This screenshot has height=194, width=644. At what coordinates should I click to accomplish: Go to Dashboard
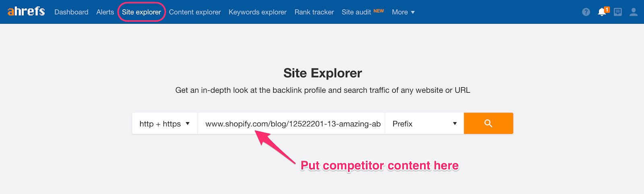point(71,12)
